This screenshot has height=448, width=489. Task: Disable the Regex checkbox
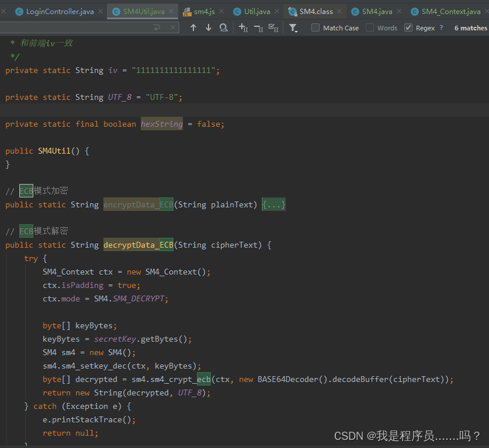pos(407,27)
